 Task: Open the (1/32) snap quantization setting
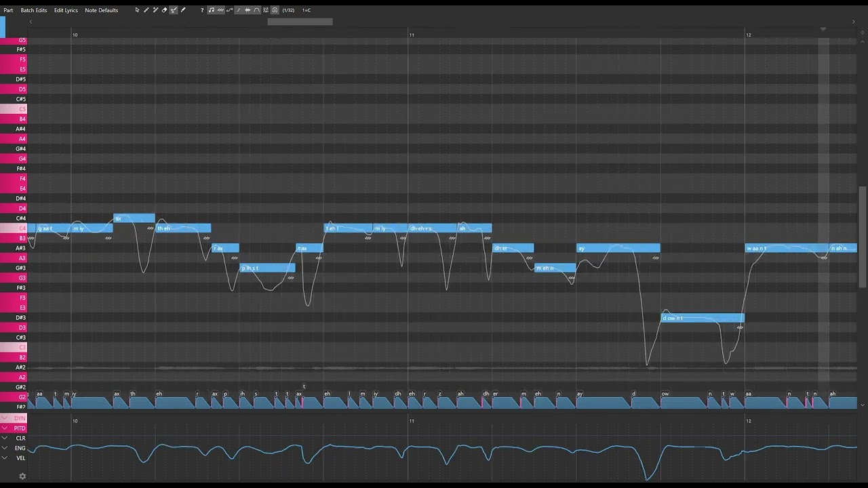click(x=288, y=10)
